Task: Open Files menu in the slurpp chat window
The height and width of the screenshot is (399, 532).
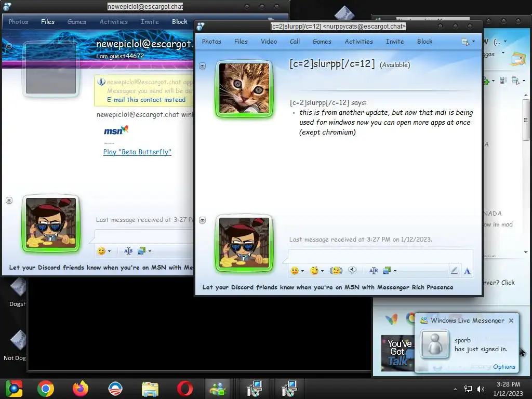Action: pyautogui.click(x=241, y=42)
